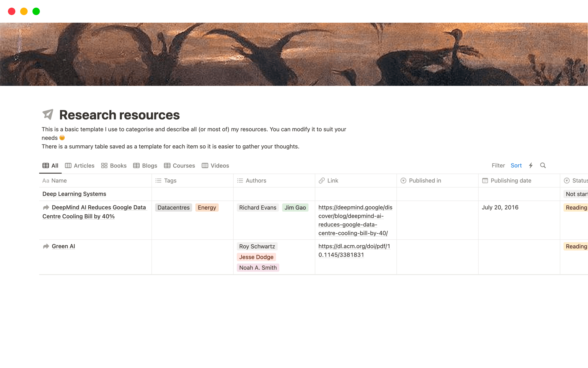Open the dl.acm.org PDF link
The width and height of the screenshot is (588, 368).
tap(354, 251)
